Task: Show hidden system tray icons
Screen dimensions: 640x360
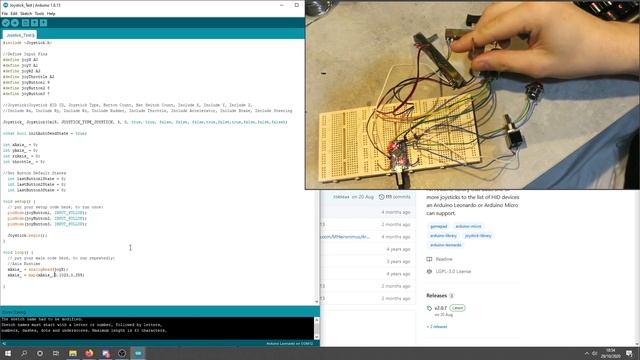Action: pyautogui.click(x=587, y=353)
